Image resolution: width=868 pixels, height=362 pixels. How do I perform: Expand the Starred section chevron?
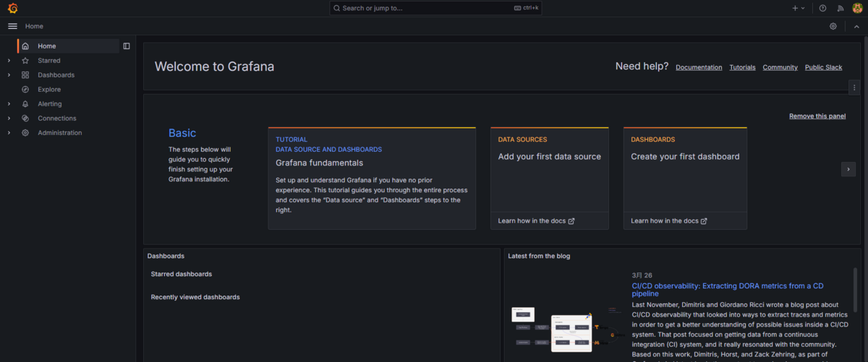[x=9, y=61]
